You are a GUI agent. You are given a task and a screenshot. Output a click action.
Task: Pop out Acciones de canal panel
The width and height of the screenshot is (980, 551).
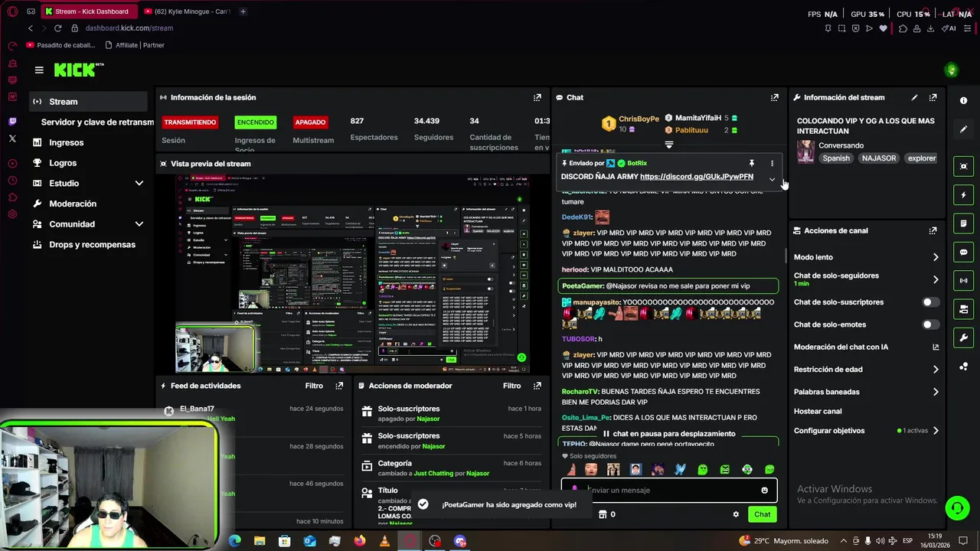pyautogui.click(x=933, y=230)
